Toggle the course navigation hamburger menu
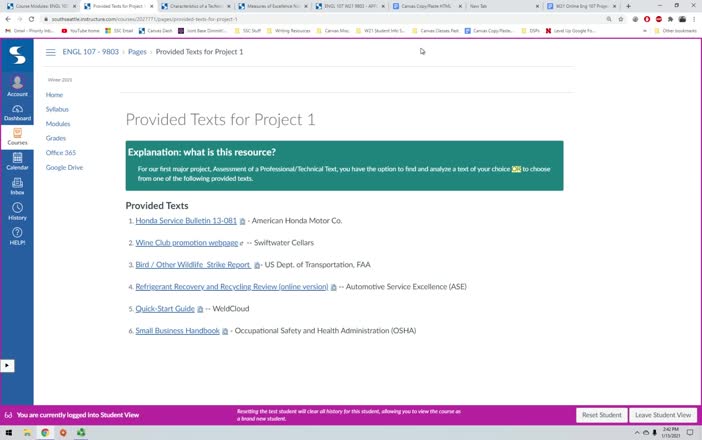The width and height of the screenshot is (702, 440). pos(51,52)
